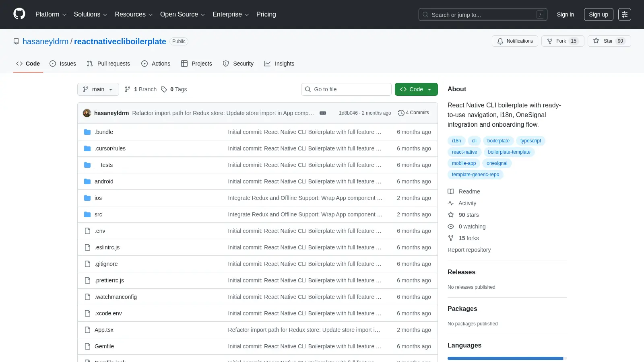Fork this repository via Fork button
This screenshot has height=362, width=644.
(563, 41)
